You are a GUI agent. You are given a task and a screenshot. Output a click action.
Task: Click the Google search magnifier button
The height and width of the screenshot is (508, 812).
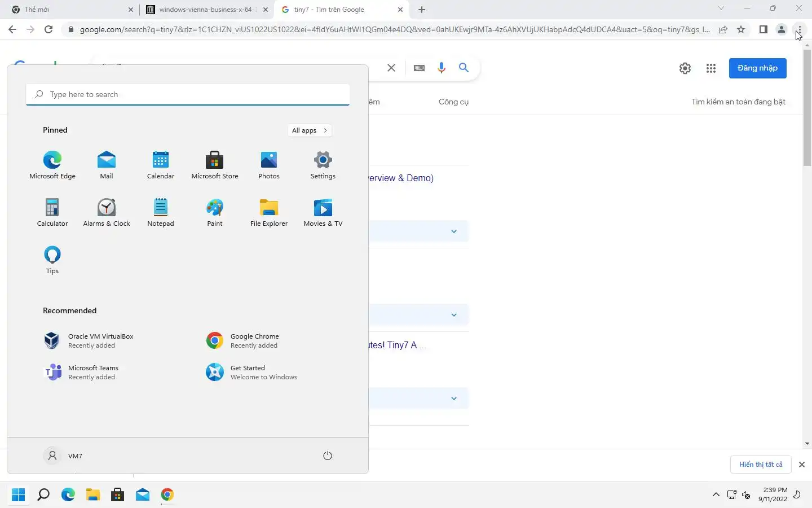click(x=464, y=68)
